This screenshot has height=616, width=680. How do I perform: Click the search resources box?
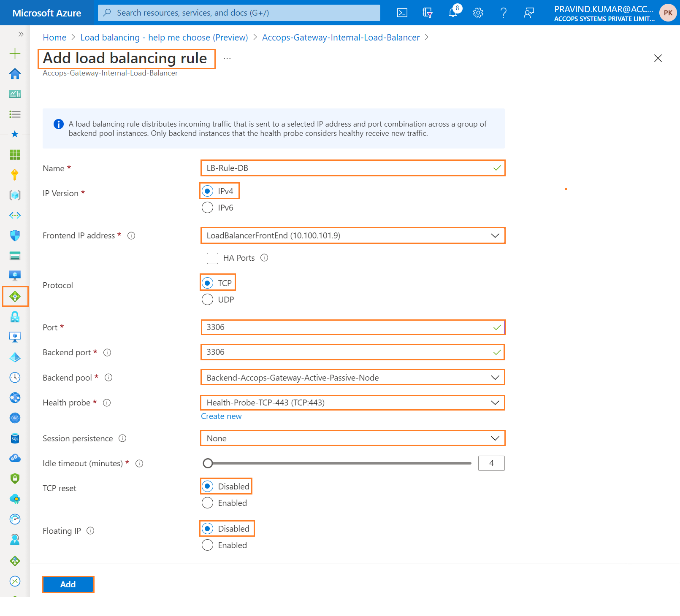(x=239, y=13)
